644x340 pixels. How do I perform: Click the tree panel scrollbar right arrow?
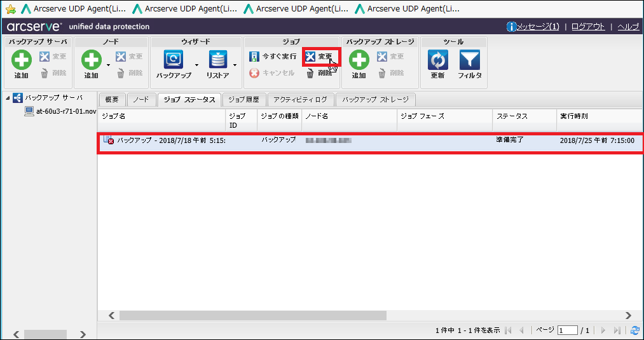(x=83, y=334)
